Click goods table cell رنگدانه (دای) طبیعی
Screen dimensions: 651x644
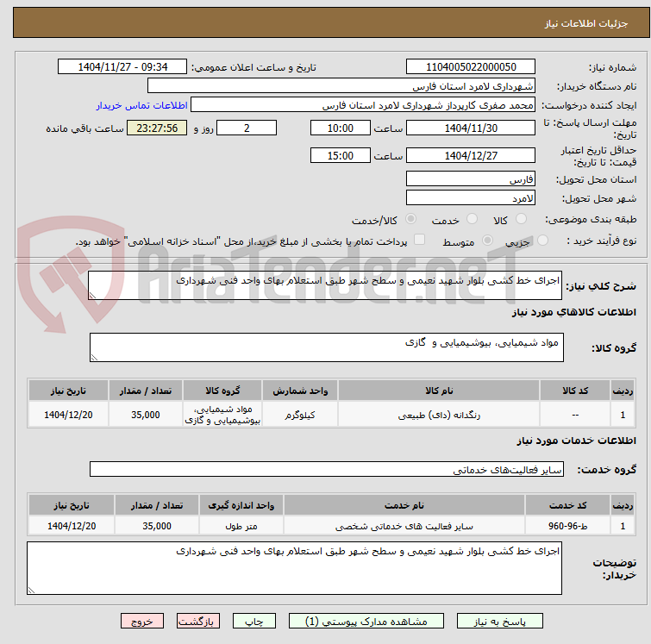coord(439,415)
